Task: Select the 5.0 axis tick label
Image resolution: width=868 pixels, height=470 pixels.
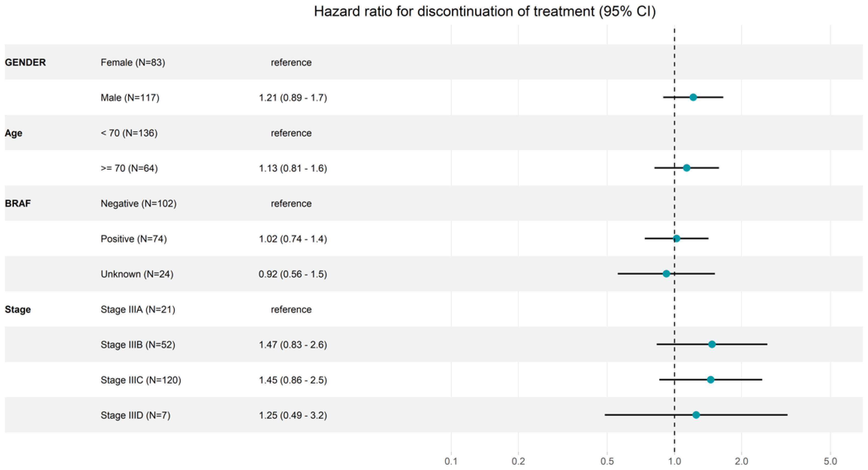Action: click(x=830, y=461)
